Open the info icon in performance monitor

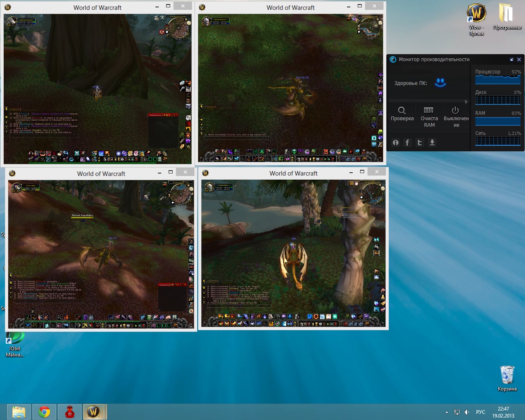[395, 143]
